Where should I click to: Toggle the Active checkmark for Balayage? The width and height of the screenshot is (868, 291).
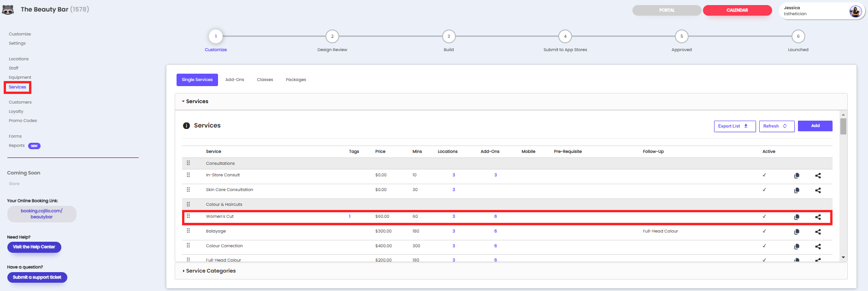pos(764,231)
